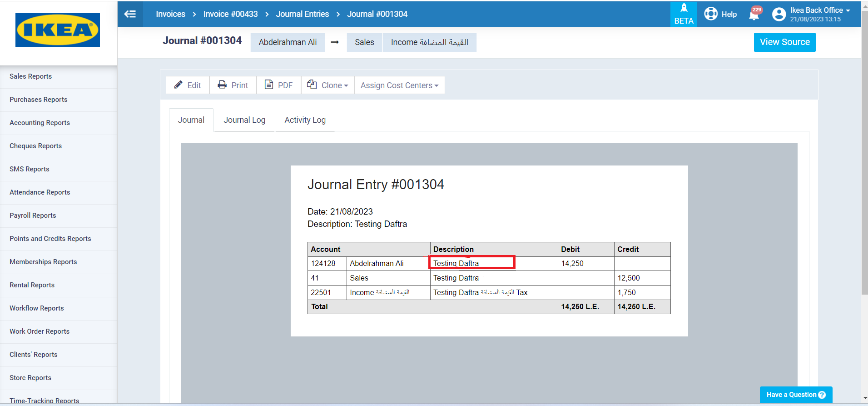Open Attendance Reports in sidebar

click(59, 192)
